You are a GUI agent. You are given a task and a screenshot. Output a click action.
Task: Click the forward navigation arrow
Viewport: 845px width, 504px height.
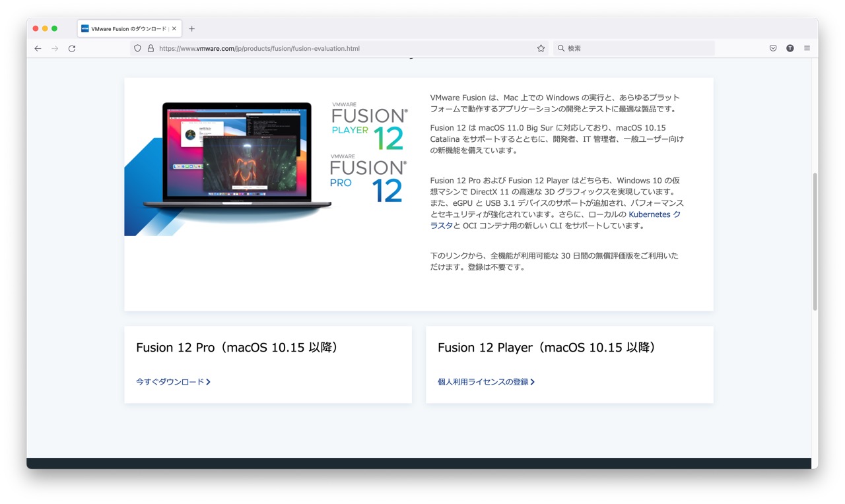tap(55, 48)
